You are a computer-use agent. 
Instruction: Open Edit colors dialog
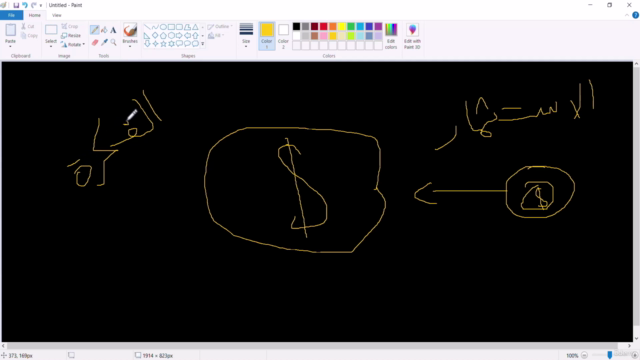point(391,36)
